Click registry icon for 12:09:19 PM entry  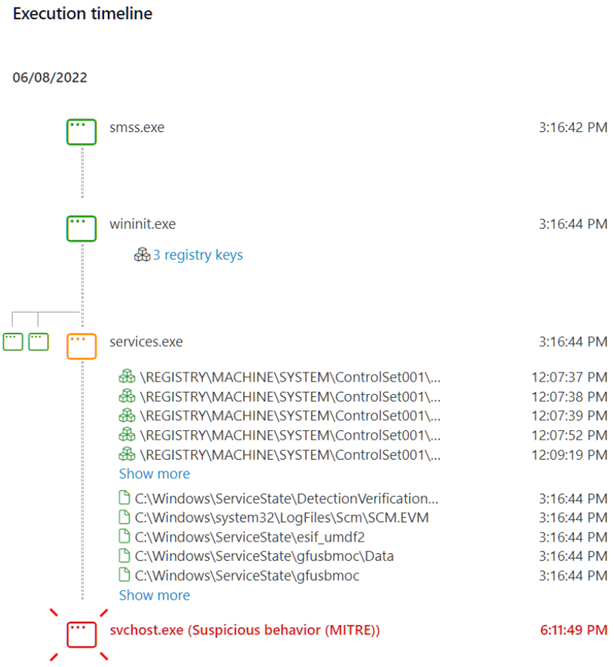pos(127,454)
